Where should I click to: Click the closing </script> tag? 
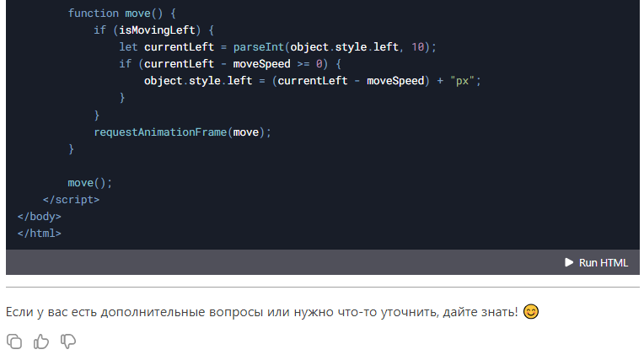tap(71, 200)
